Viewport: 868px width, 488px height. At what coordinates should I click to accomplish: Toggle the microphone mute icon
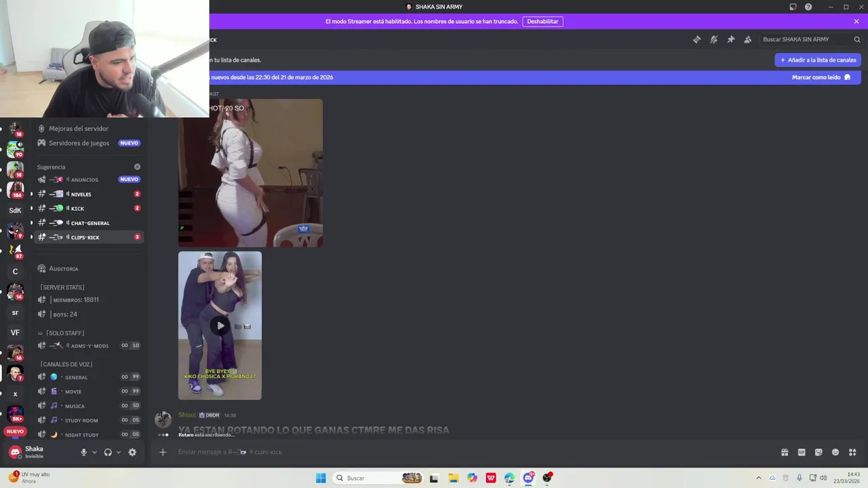[x=84, y=452]
